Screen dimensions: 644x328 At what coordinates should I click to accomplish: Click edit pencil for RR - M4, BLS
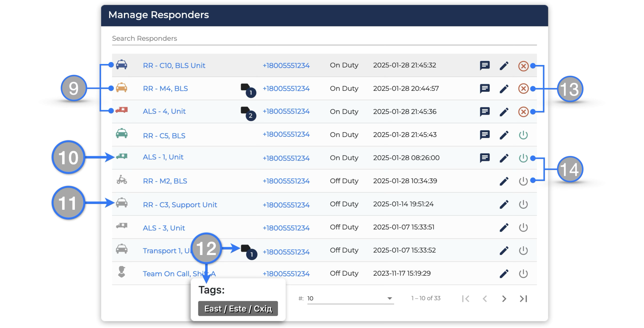pos(504,89)
